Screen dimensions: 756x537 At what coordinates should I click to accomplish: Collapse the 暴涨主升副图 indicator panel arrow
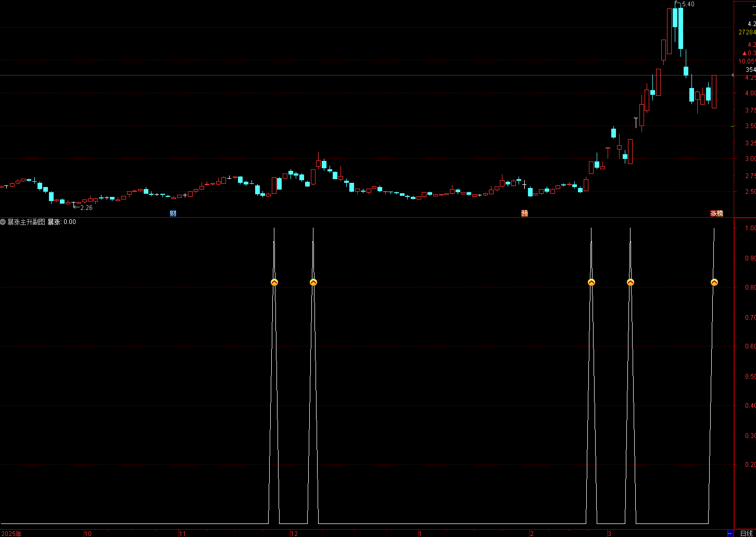(x=3, y=222)
